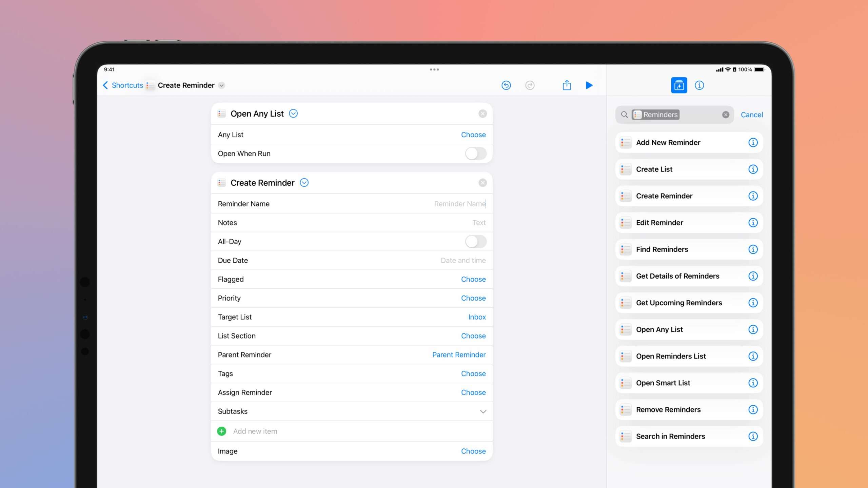868x488 pixels.
Task: Enable the All-Day switch
Action: click(x=475, y=242)
